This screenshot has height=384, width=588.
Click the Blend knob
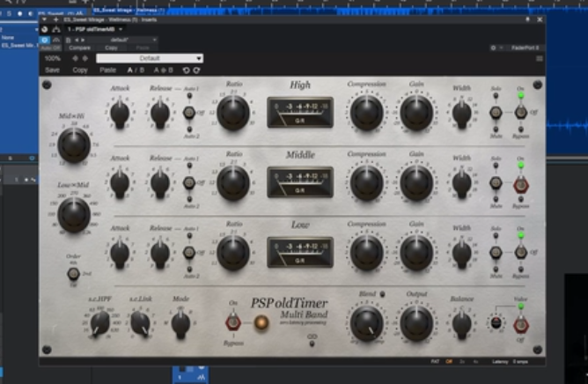(x=367, y=323)
